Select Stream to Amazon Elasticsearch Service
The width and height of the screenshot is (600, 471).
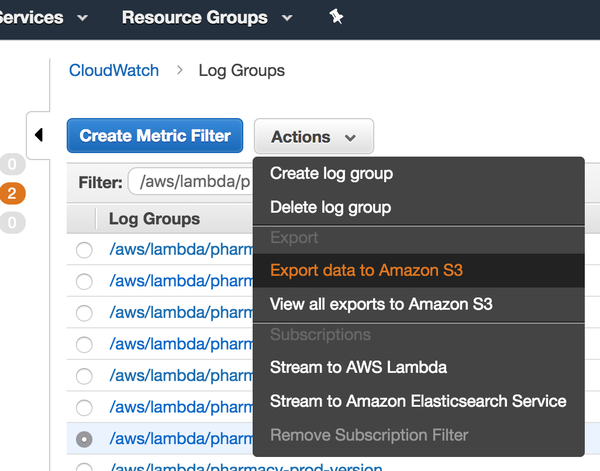coord(418,401)
